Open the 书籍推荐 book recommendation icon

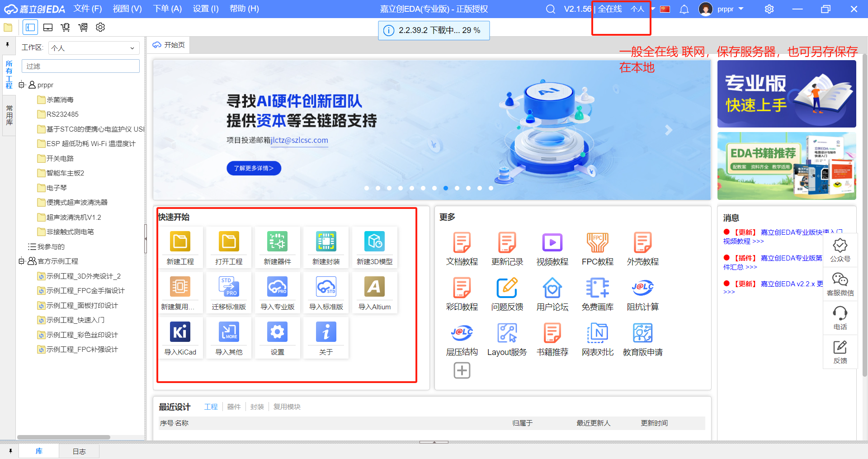pos(552,333)
